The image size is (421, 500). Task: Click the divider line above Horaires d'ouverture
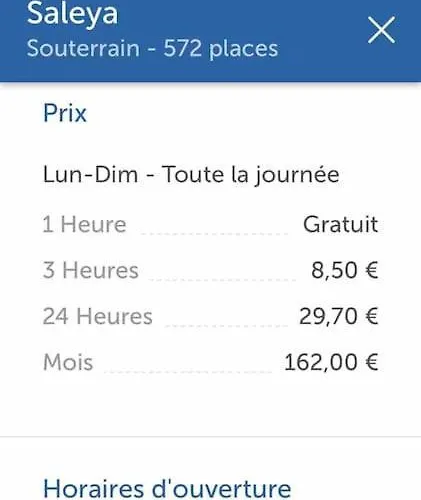point(210,436)
